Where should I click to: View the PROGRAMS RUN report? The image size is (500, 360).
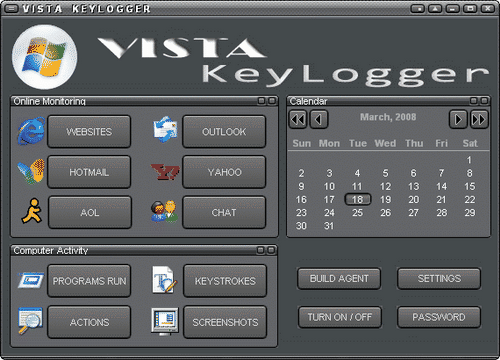click(89, 281)
